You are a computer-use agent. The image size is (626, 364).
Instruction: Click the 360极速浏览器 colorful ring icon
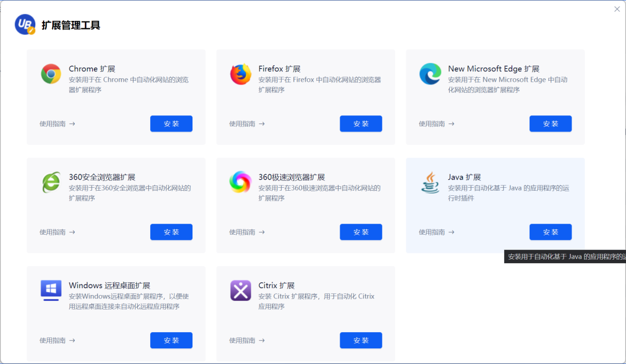coord(241,182)
